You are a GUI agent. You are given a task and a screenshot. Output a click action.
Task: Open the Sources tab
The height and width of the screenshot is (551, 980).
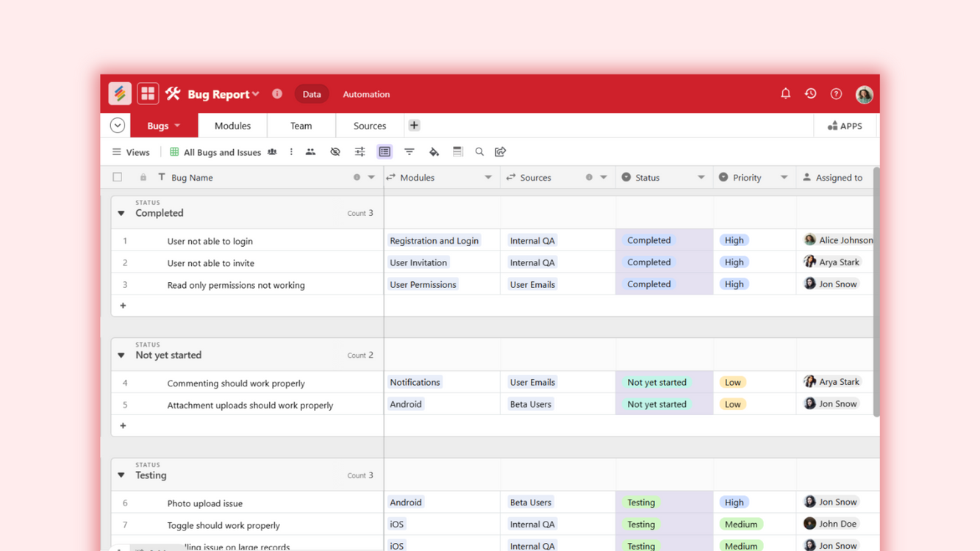[370, 126]
